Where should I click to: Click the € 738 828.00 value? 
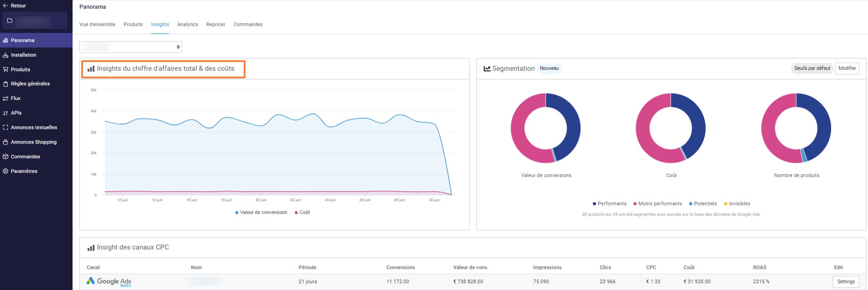point(468,282)
